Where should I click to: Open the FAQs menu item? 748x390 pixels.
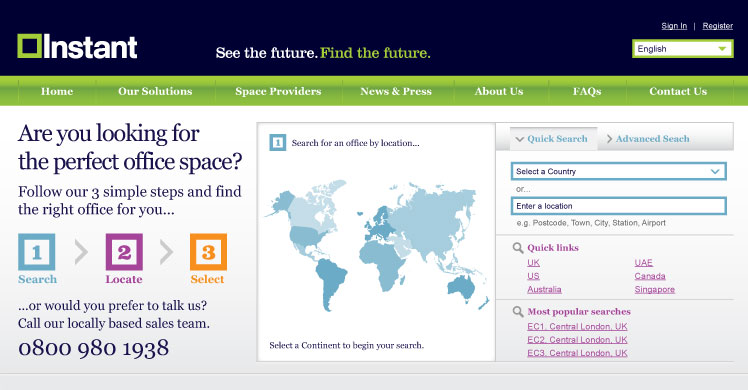pyautogui.click(x=587, y=91)
